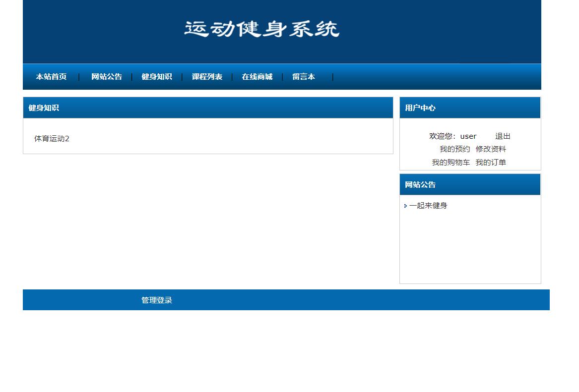Go to 在线商城 via the top menu

coord(257,77)
